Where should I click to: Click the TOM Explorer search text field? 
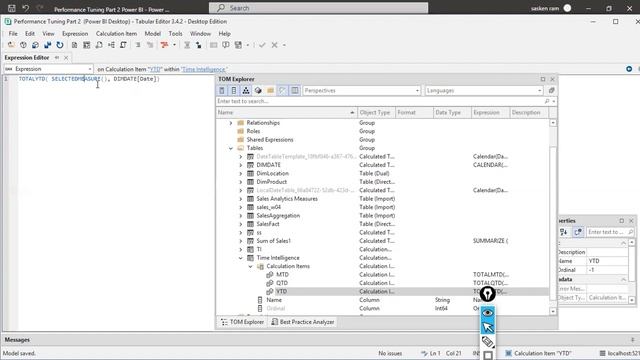click(x=380, y=101)
